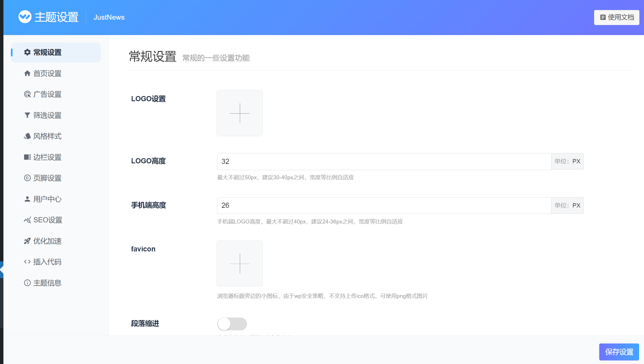Open 首页设置 from the sidebar

pos(47,73)
